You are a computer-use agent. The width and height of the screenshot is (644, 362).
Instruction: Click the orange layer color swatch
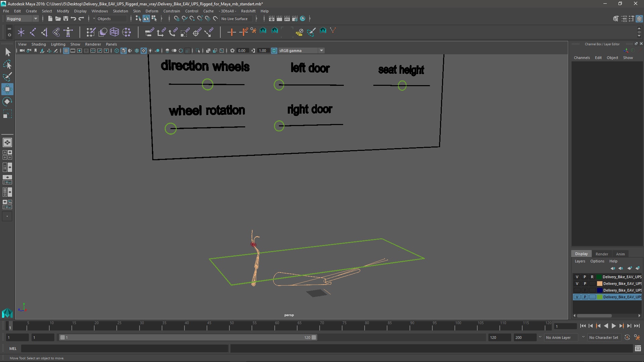[599, 284]
